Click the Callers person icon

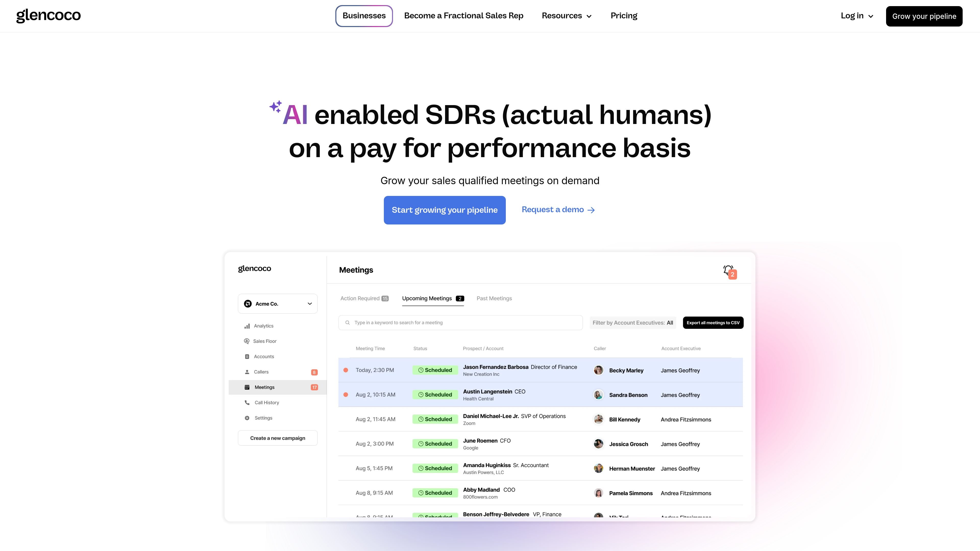point(247,372)
